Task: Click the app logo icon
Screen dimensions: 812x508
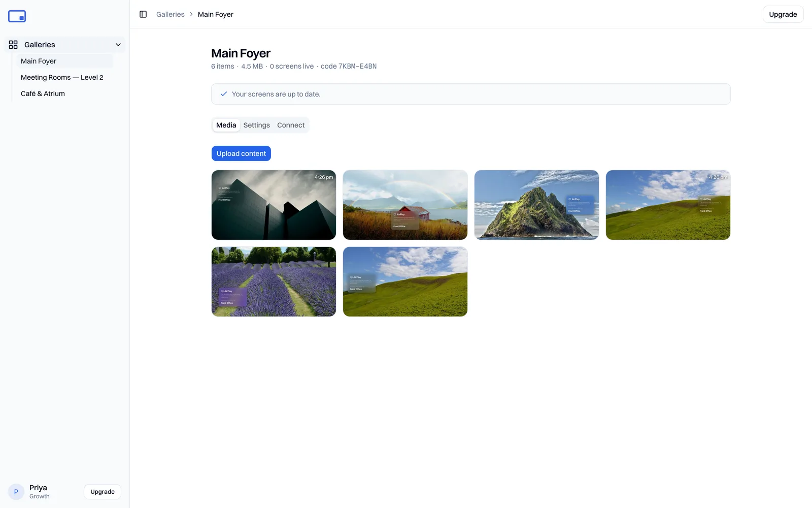Action: tap(17, 16)
